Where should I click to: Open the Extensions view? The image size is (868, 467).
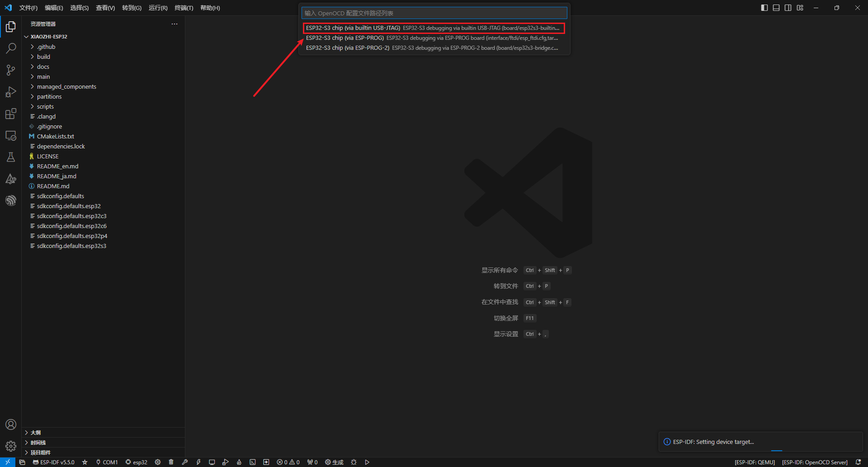11,114
